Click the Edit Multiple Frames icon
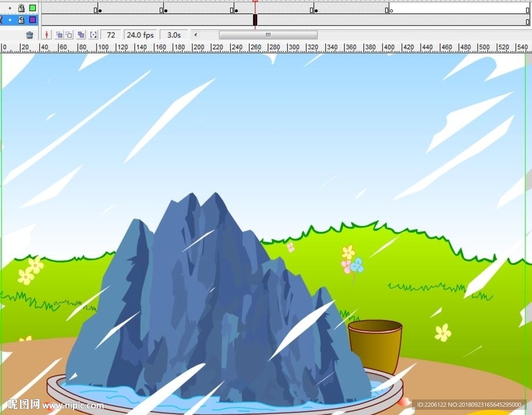Viewport: 532px width, 415px height. click(x=81, y=35)
